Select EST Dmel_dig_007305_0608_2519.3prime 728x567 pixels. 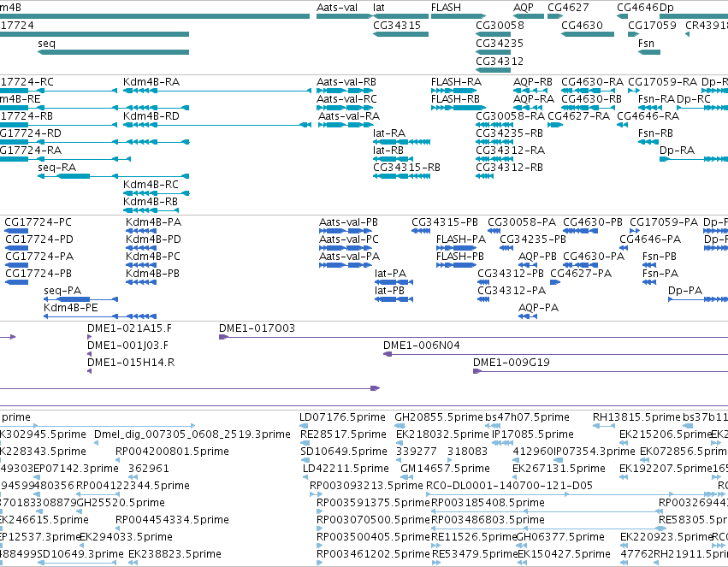192,434
